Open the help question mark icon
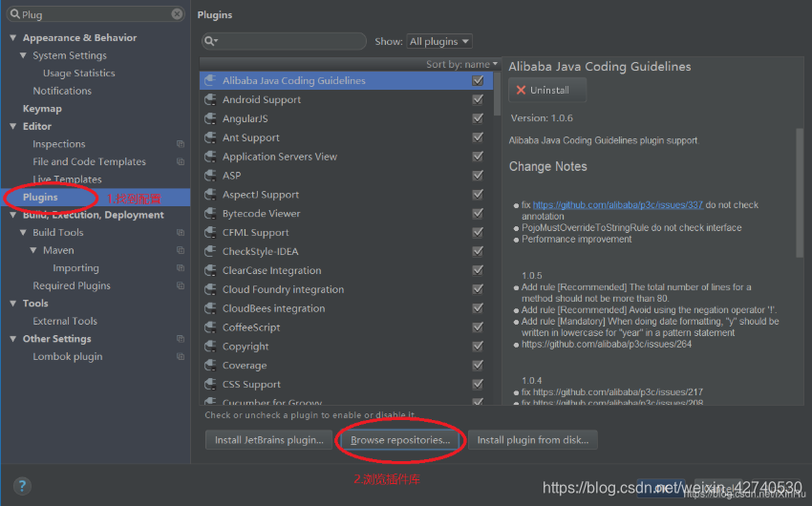Screen dimensions: 812x506 pyautogui.click(x=22, y=486)
